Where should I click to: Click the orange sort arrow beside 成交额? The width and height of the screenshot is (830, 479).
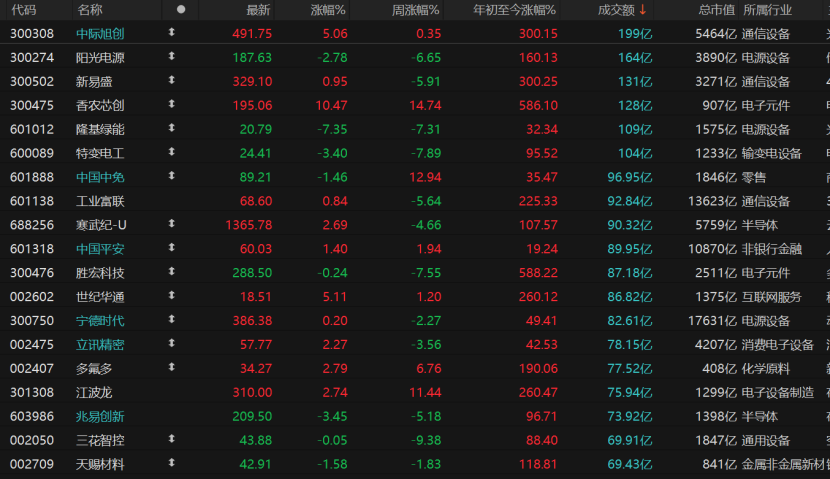643,10
